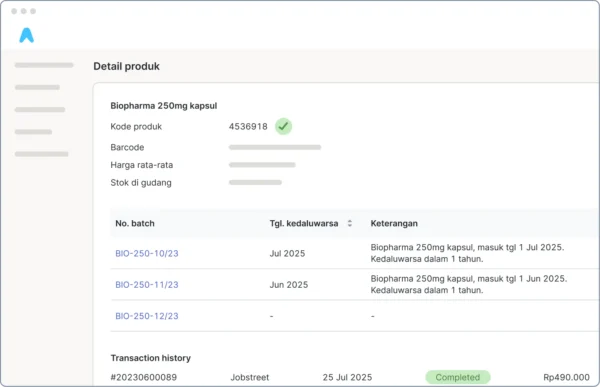Open batch BIO-250-10/23 link

pos(147,253)
